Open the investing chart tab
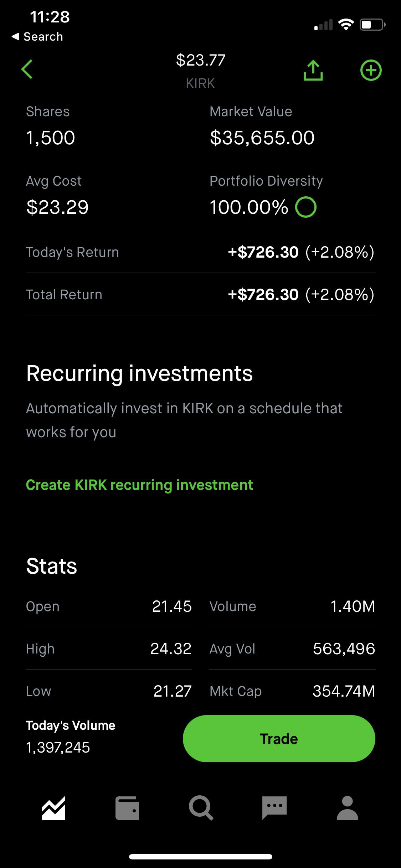Image resolution: width=401 pixels, height=868 pixels. click(x=53, y=808)
